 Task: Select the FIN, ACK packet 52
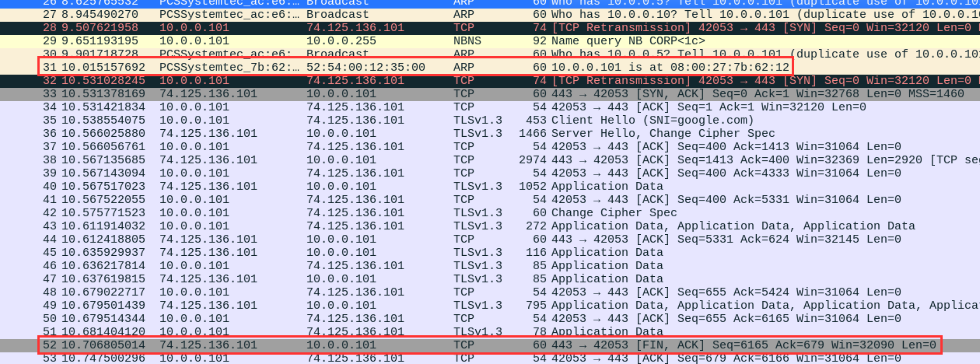(490, 345)
